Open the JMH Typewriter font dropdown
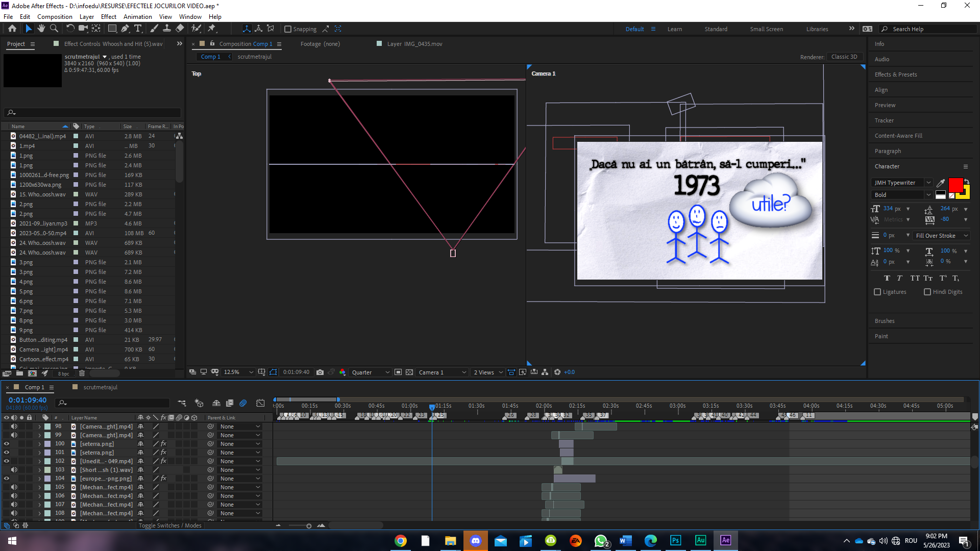The width and height of the screenshot is (980, 551). [x=902, y=183]
